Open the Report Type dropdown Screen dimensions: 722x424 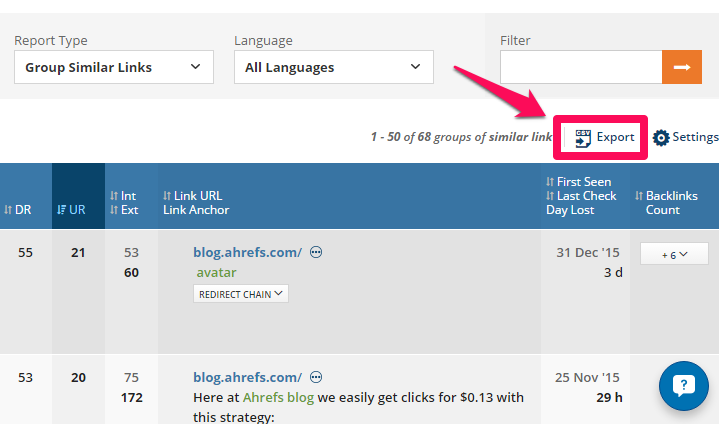pos(114,67)
